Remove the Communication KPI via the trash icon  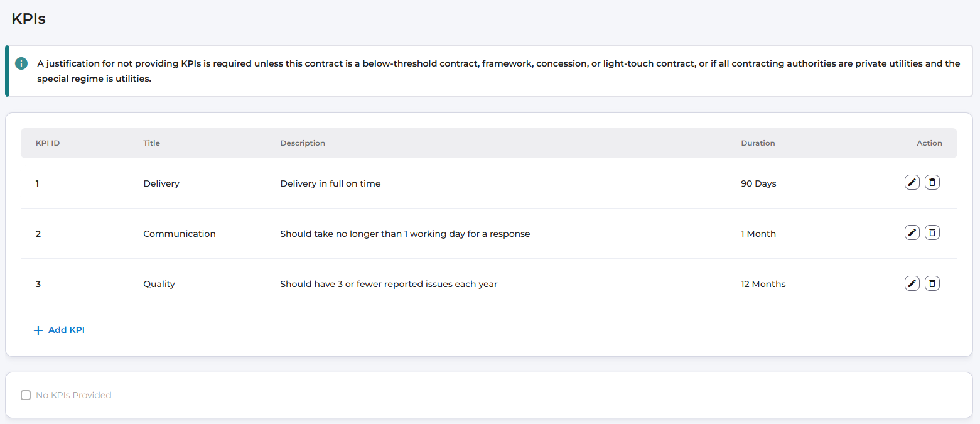(932, 233)
